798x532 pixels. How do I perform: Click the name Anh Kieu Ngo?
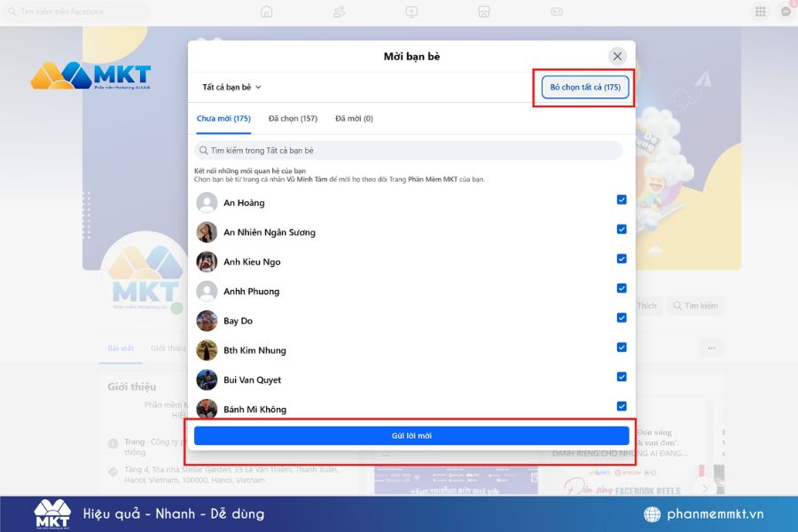tap(252, 262)
